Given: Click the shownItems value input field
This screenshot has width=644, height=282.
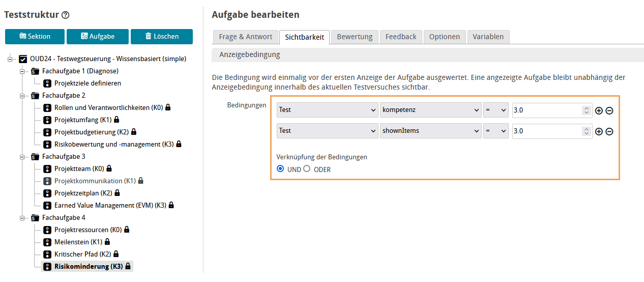Looking at the screenshot, I should [547, 131].
